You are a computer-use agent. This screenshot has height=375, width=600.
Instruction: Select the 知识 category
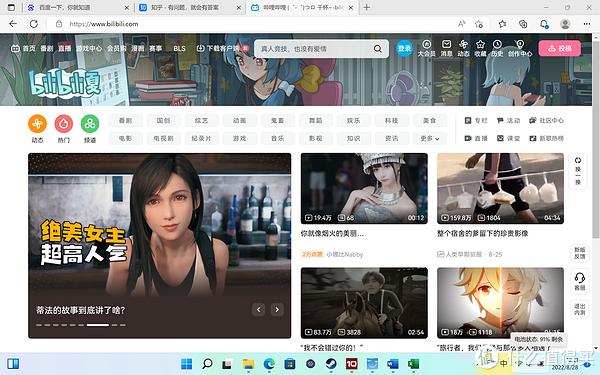[x=354, y=138]
